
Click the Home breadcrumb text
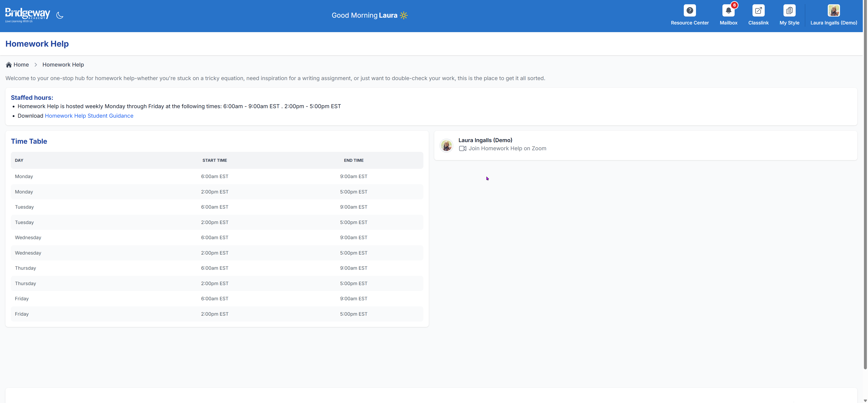[x=21, y=65]
